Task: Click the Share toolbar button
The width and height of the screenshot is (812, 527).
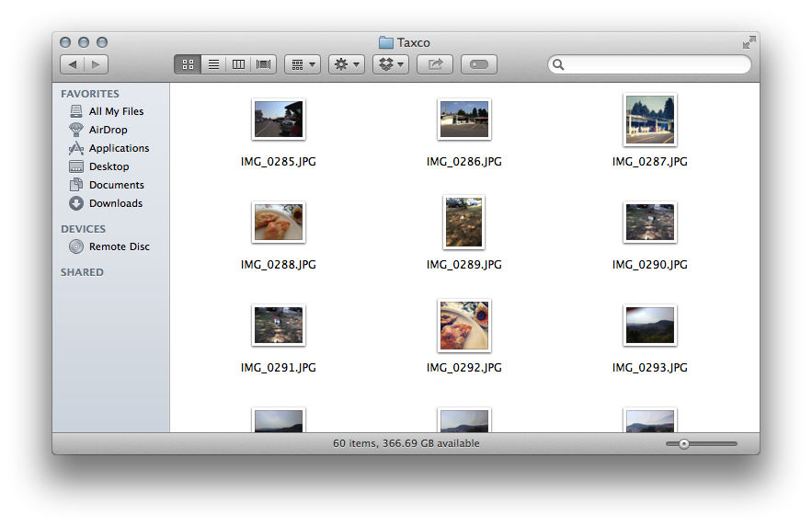Action: pos(435,64)
